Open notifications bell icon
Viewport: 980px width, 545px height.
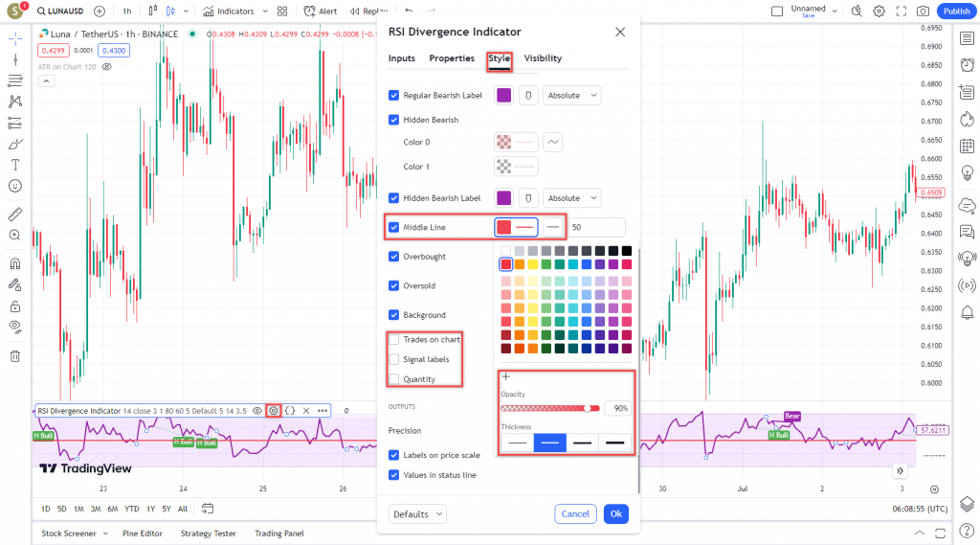[967, 312]
